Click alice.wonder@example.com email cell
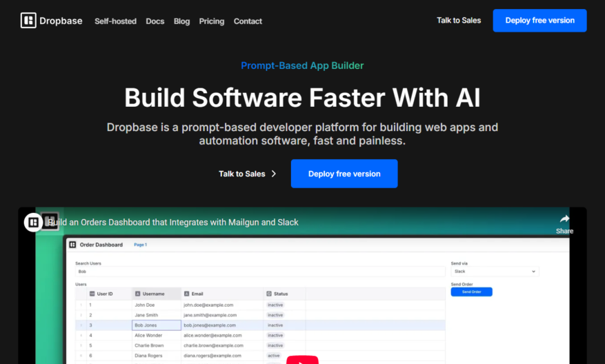This screenshot has width=605, height=364. [222, 336]
